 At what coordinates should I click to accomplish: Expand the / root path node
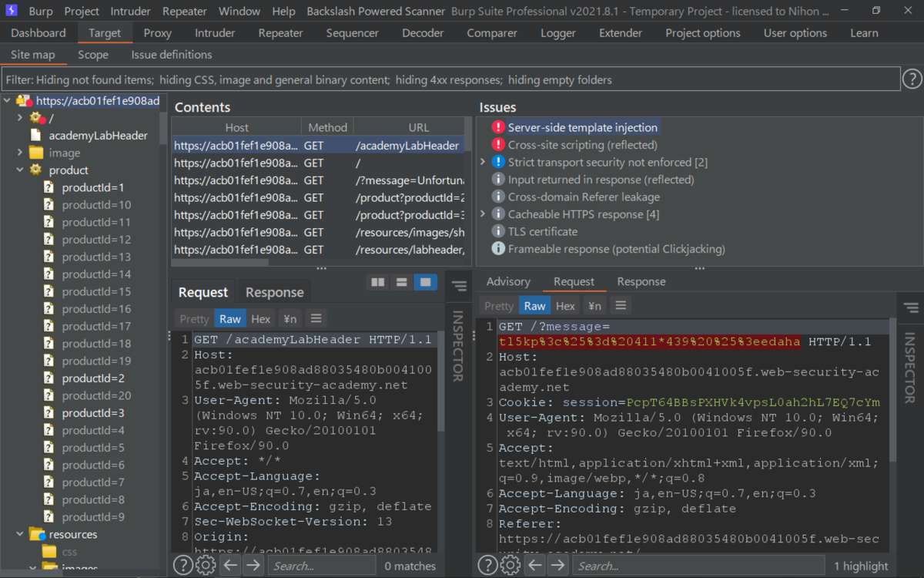pyautogui.click(x=20, y=118)
